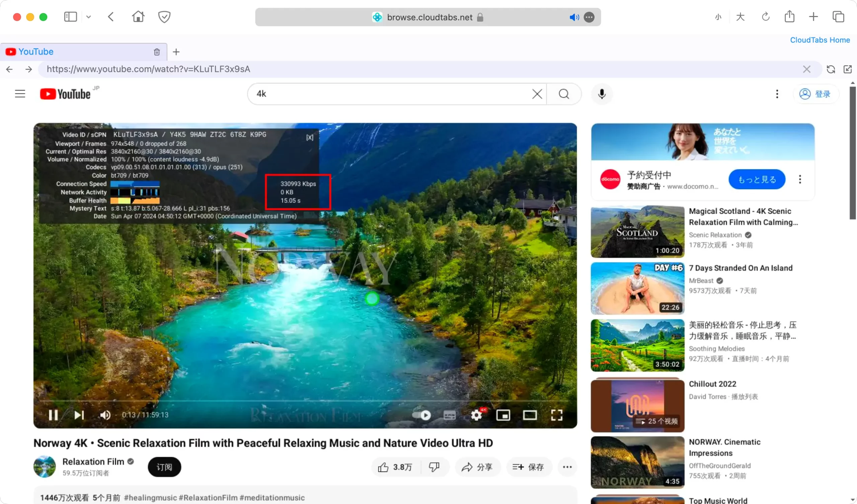The image size is (857, 504).
Task: Clear the CloudTabs URL field
Action: click(806, 69)
